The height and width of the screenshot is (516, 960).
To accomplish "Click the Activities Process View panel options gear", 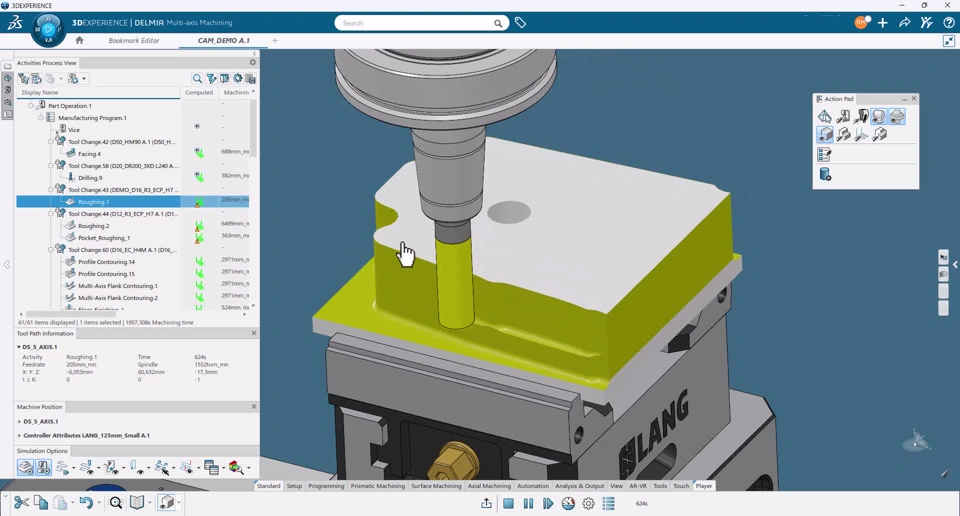I will click(x=252, y=62).
